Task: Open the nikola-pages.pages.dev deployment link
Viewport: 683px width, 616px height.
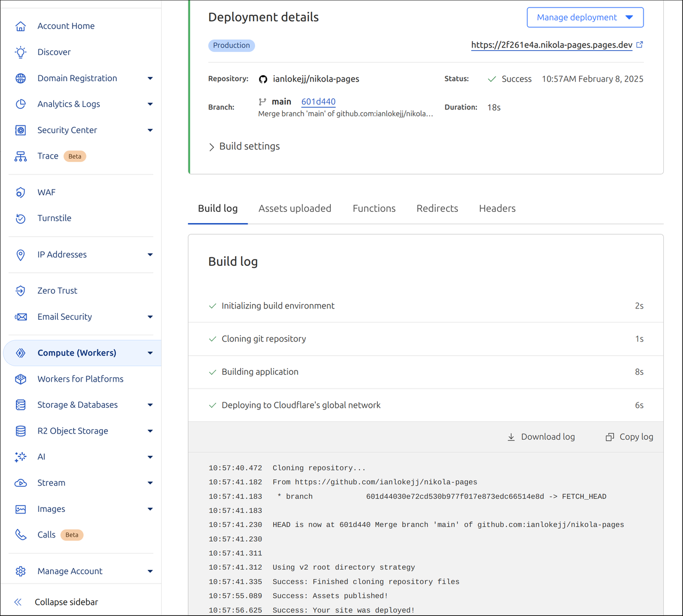Action: (x=552, y=45)
